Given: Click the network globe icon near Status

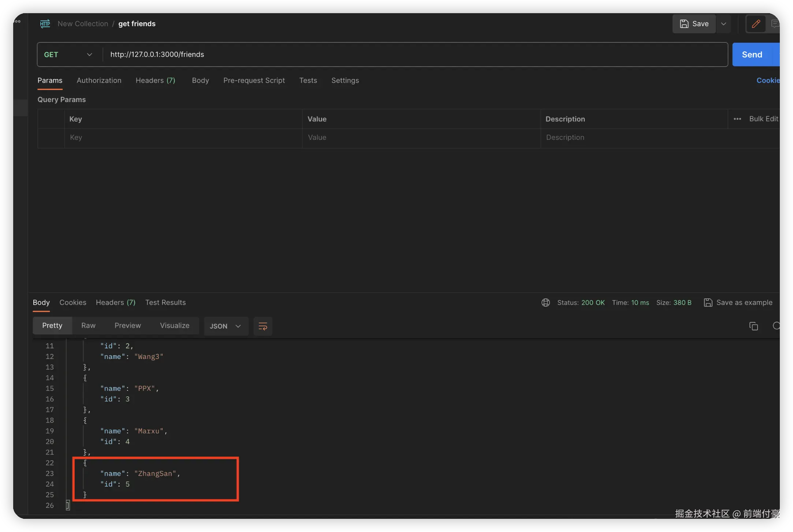Looking at the screenshot, I should pyautogui.click(x=546, y=303).
